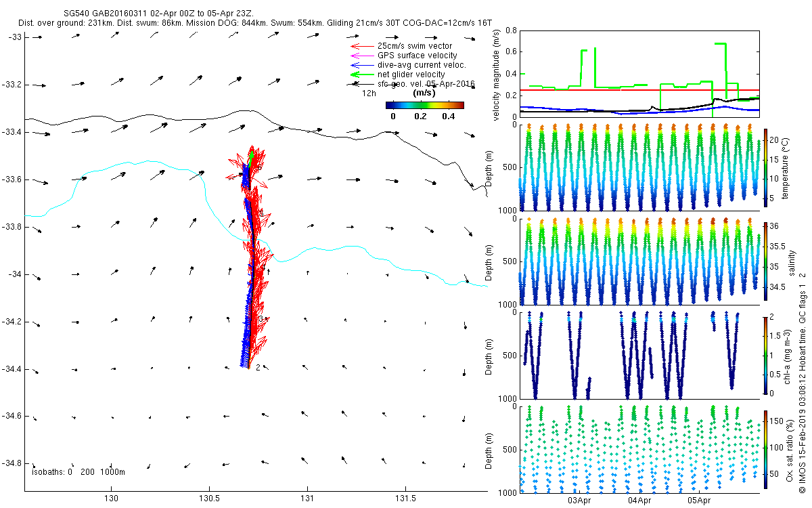
Task: Click the magenta GPS surface velocity legend arrow
Action: [x=361, y=55]
